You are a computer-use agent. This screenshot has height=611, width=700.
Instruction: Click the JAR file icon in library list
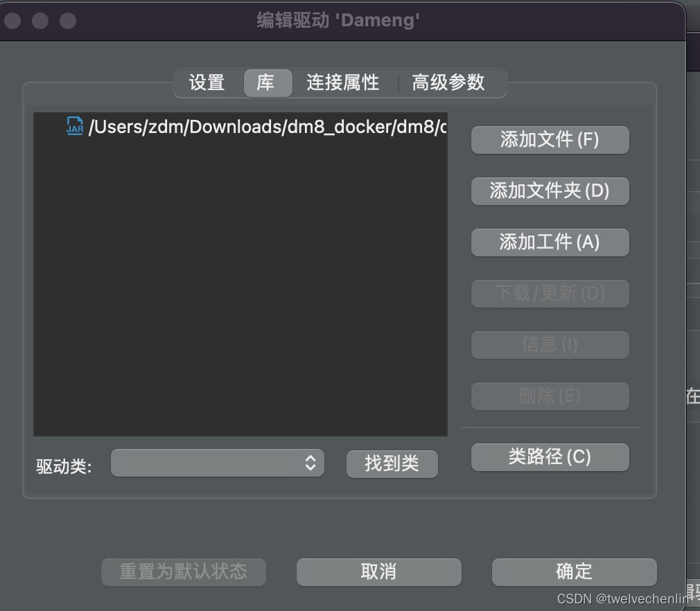click(x=75, y=126)
